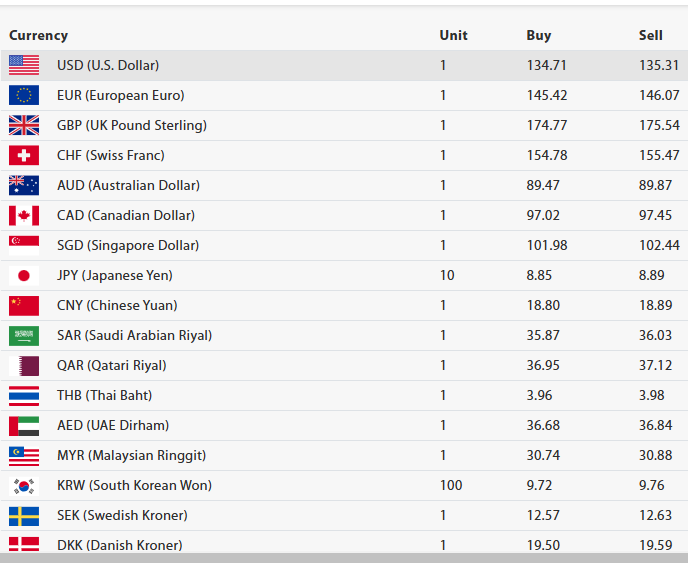This screenshot has height=563, width=688.
Task: Click the Qatar flag icon
Action: (x=24, y=365)
